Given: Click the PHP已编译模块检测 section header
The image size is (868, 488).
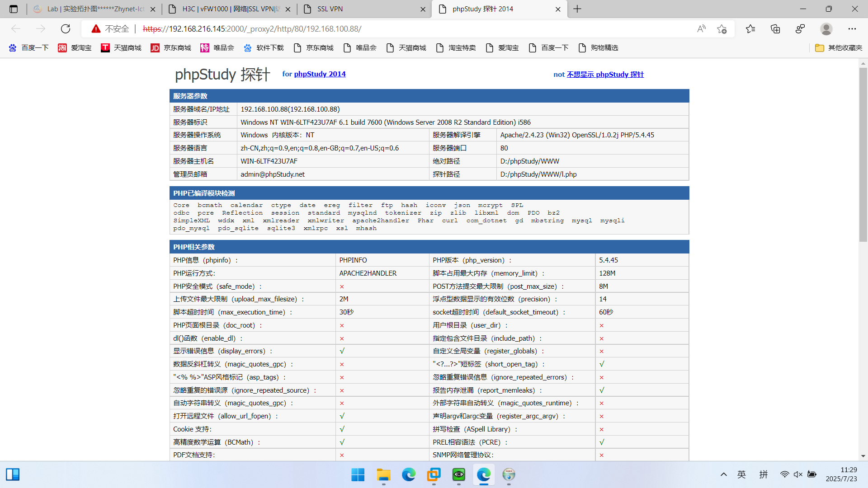Looking at the screenshot, I should (429, 193).
